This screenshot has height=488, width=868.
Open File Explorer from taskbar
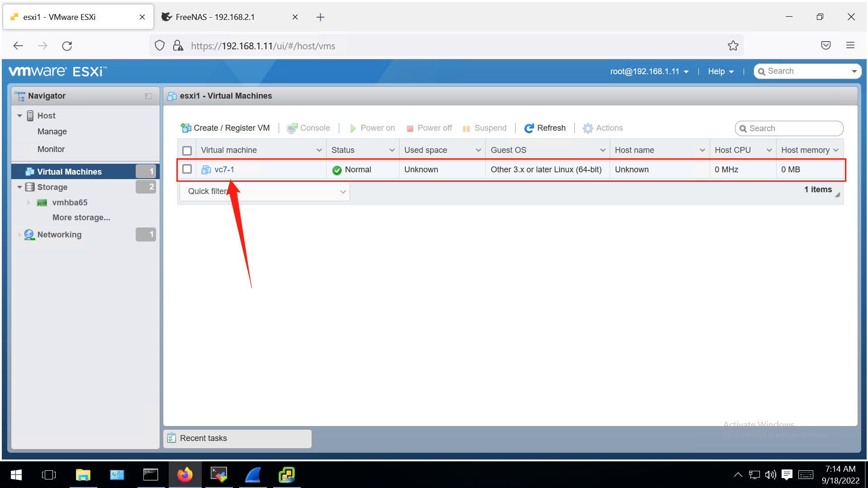pyautogui.click(x=83, y=475)
